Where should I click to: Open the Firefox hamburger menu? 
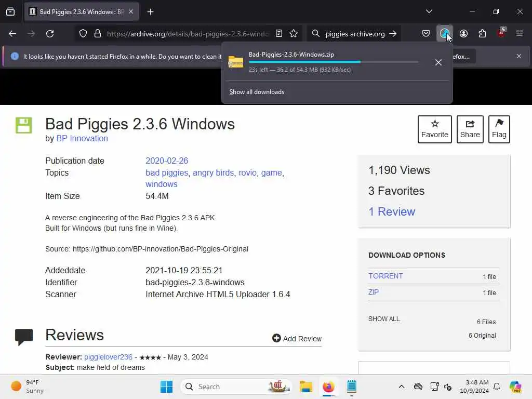point(520,33)
